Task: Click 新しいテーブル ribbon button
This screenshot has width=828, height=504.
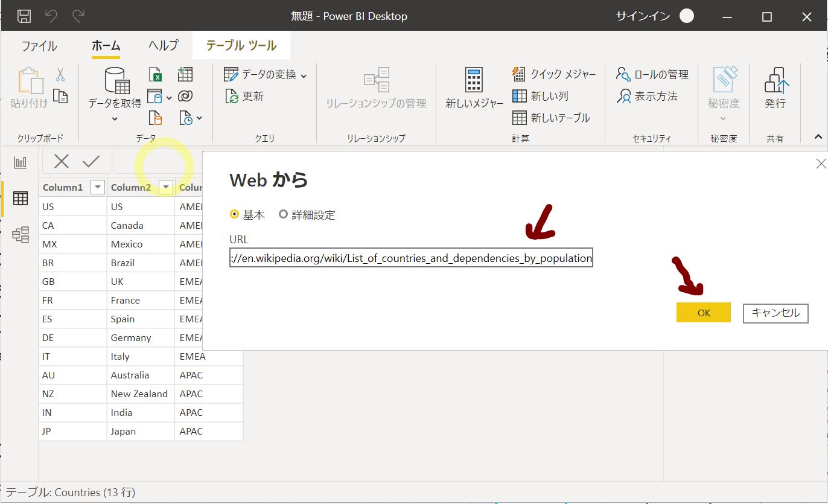Action: [551, 118]
